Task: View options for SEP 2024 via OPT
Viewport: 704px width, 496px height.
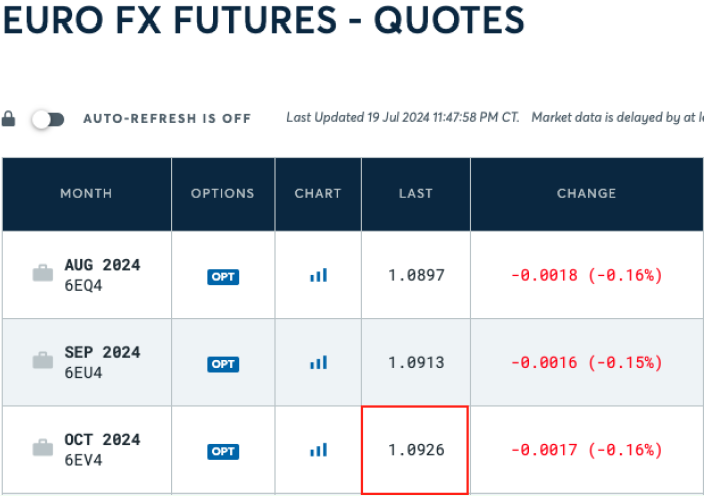Action: [x=223, y=364]
